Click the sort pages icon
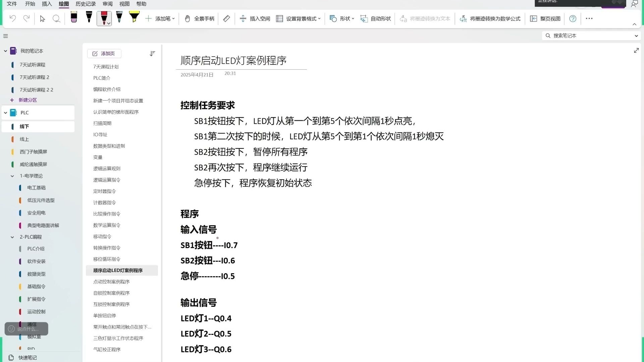Screen dimensions: 644x362 coord(152,54)
